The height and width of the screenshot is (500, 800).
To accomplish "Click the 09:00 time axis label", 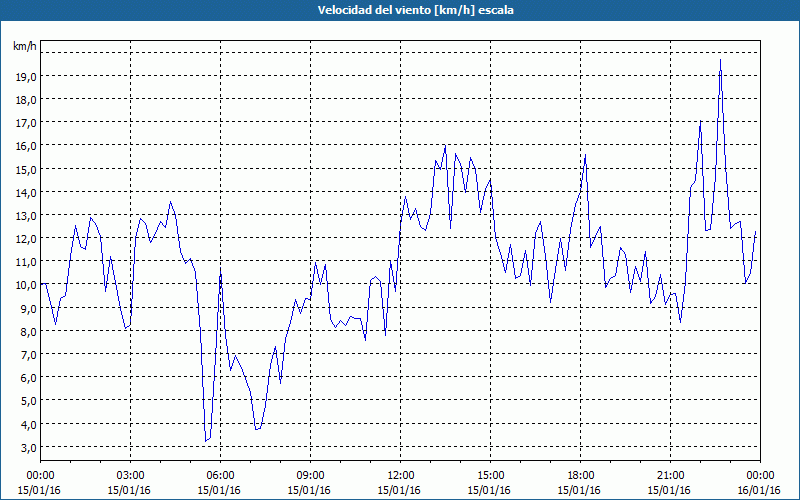I will point(310,476).
